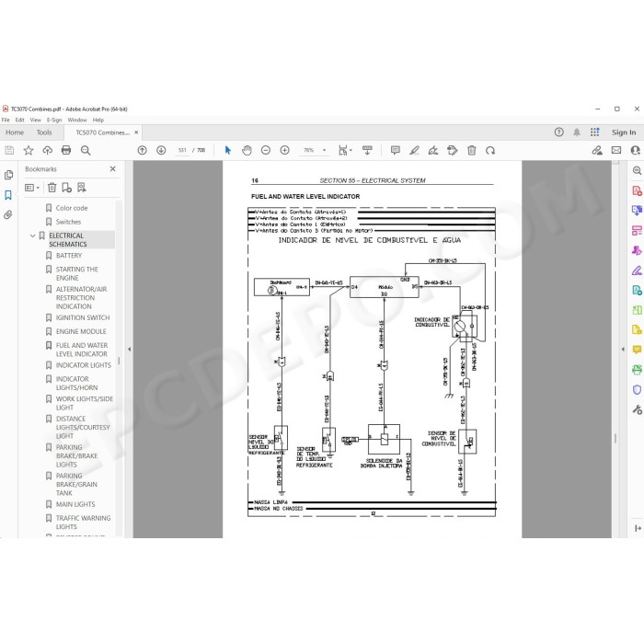Open the find text magnifier

pyautogui.click(x=86, y=150)
